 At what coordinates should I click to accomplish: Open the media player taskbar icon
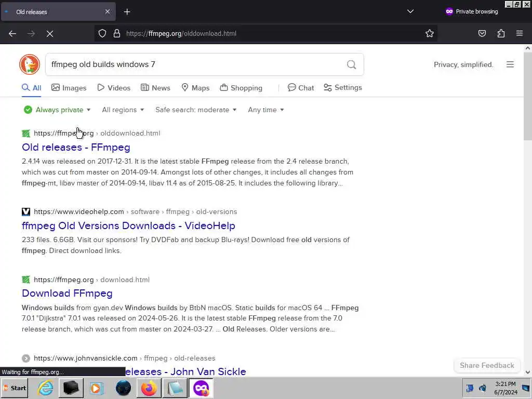[x=97, y=388]
